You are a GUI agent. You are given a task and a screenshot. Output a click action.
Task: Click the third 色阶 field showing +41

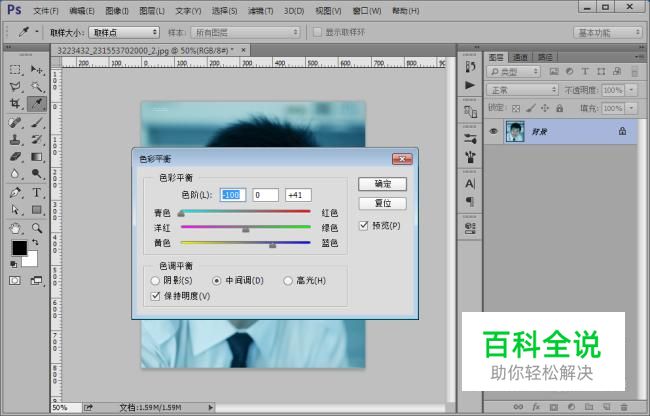(x=298, y=195)
